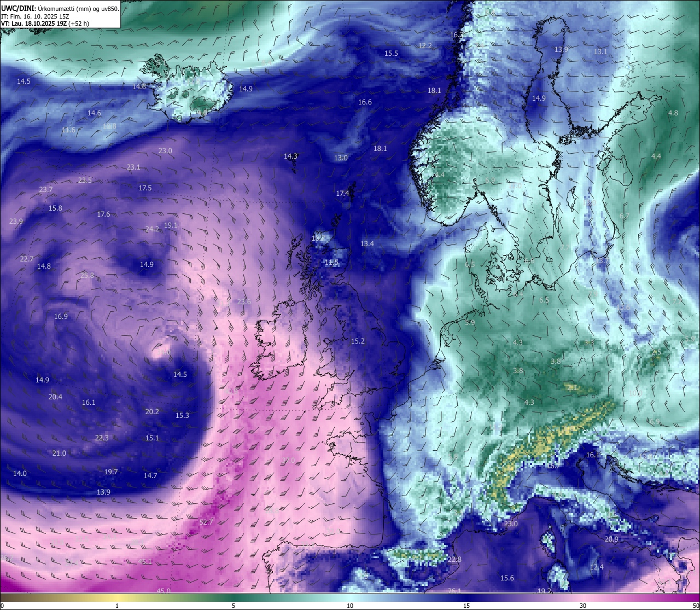Screen dimensions: 700x610
Task: Click the 23.1 value label
Action: pyautogui.click(x=133, y=167)
